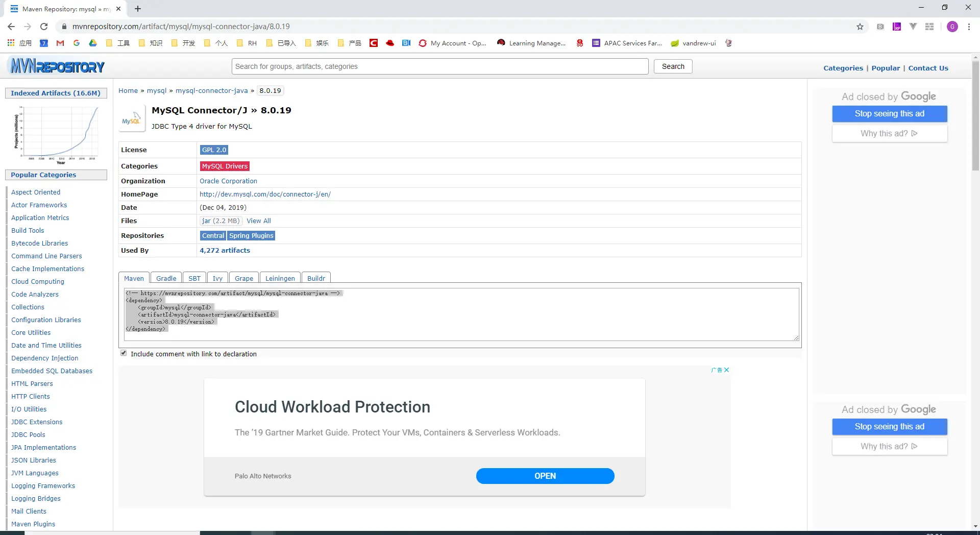Switch to the Leiningen dependency tab
This screenshot has width=980, height=535.
click(280, 278)
